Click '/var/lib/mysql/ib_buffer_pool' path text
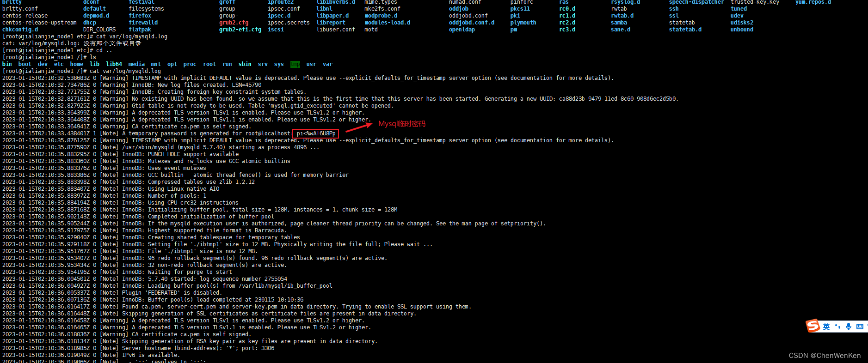Image resolution: width=868 pixels, height=363 pixels. pyautogui.click(x=285, y=286)
